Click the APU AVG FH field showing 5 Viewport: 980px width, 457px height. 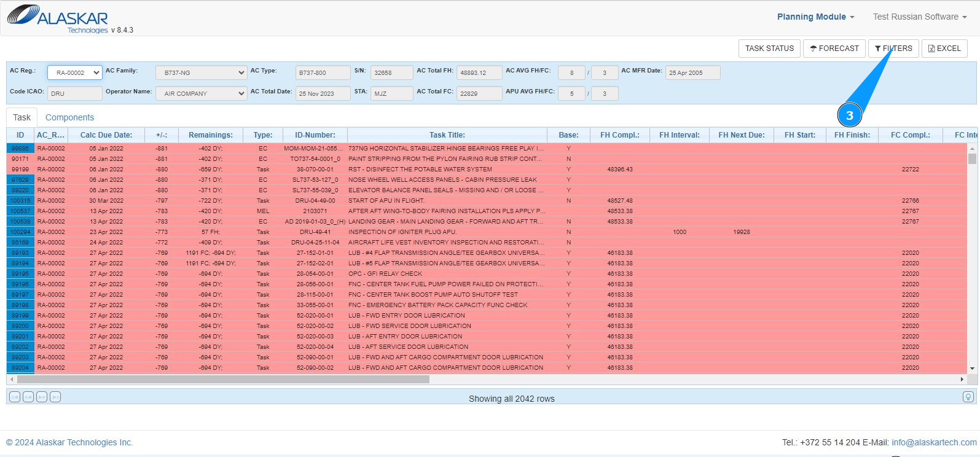click(x=571, y=93)
